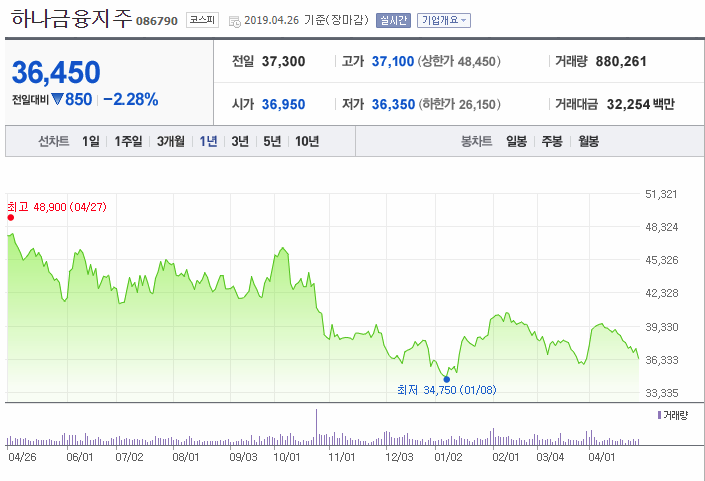The width and height of the screenshot is (705, 481).
Task: Click the 하한가 26,150 lower limit text
Action: coord(460,104)
